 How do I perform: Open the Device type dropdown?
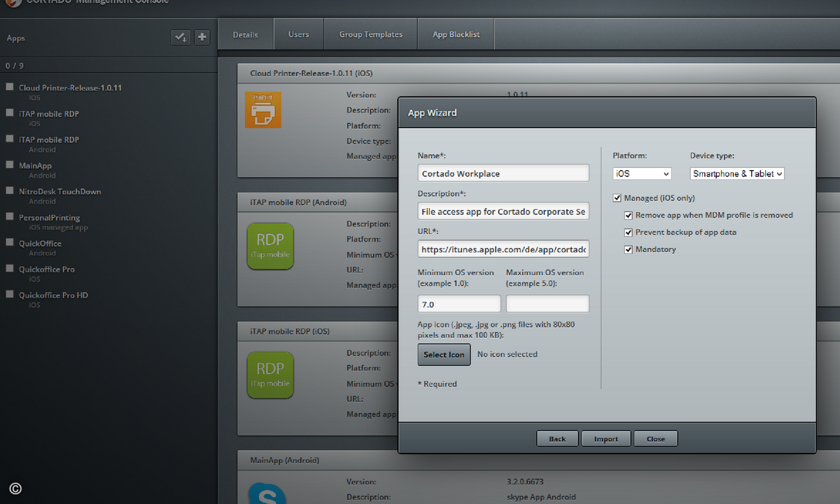[737, 174]
